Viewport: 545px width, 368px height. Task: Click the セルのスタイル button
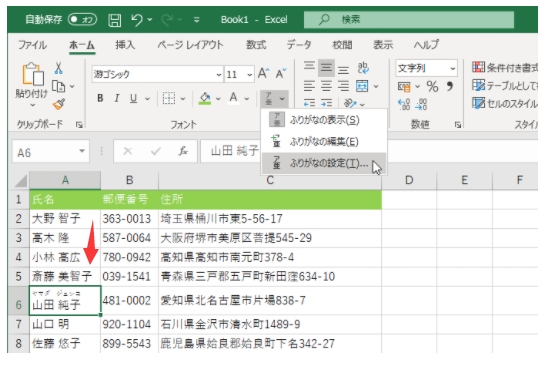[x=505, y=103]
